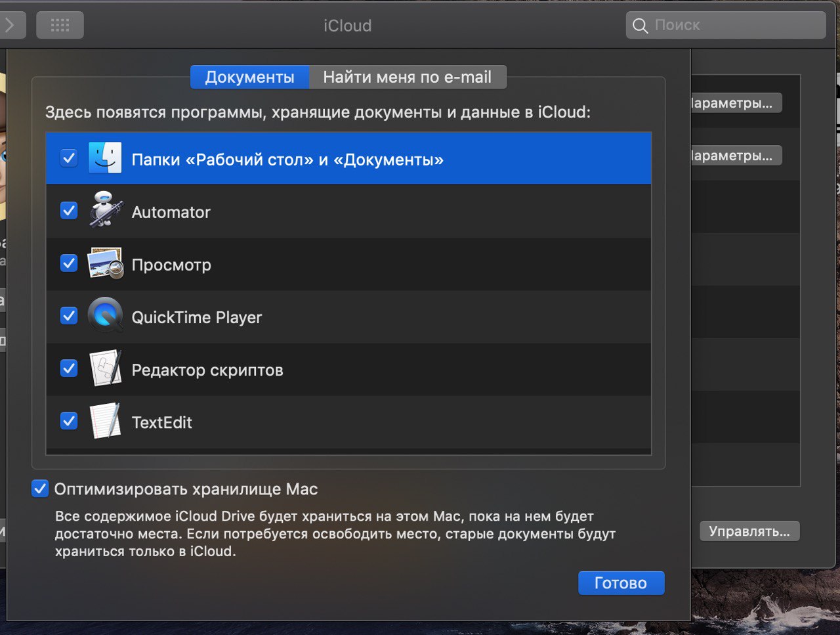Screen dimensions: 840x635
Task: Select the Automator row text
Action: [171, 212]
